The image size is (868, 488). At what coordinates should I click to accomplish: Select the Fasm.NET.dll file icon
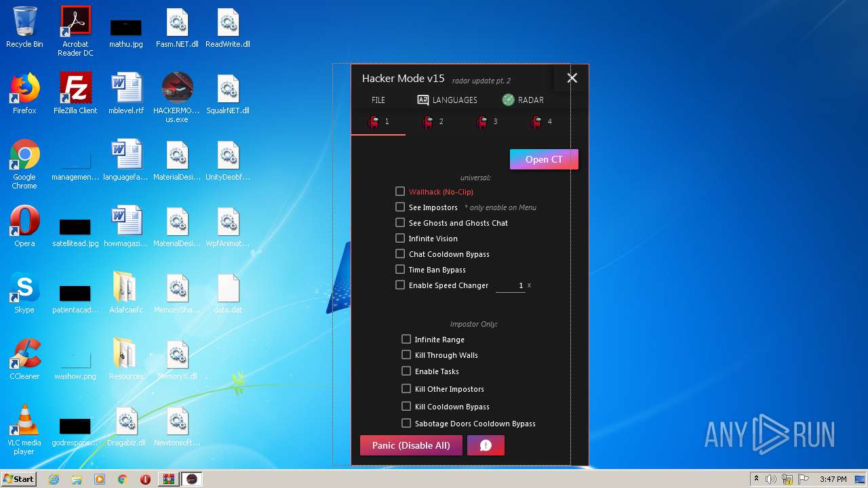coord(177,28)
